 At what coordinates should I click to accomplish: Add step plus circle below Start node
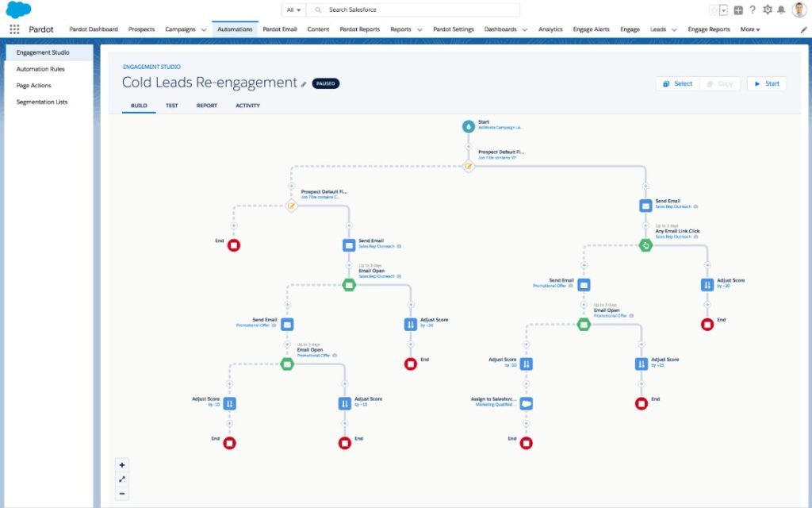pos(468,147)
